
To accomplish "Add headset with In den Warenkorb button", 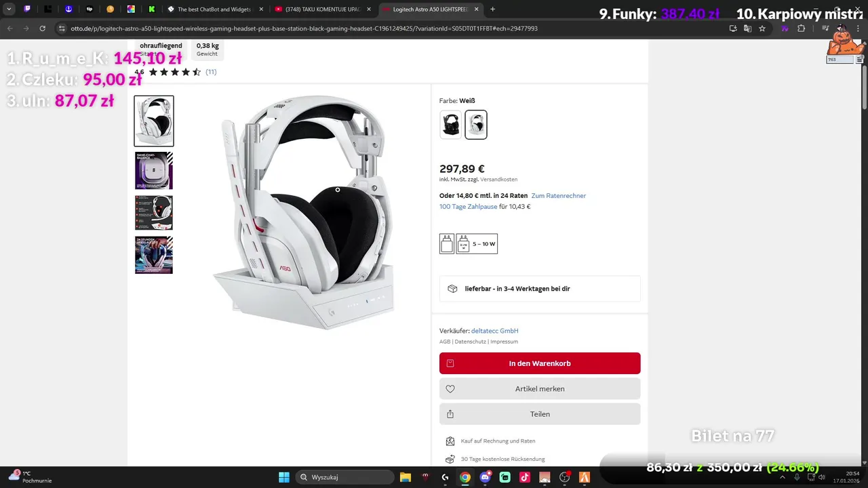I will click(x=540, y=363).
